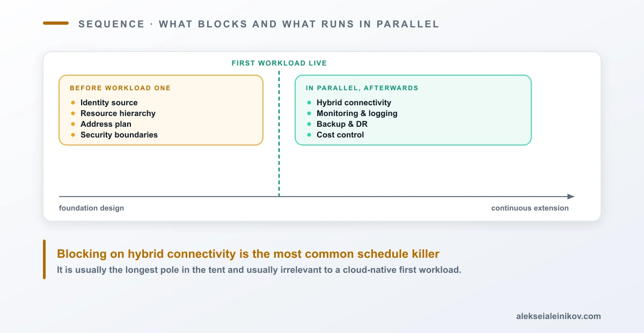Open the alekseialeinikov.com link
Image resolution: width=644 pixels, height=333 pixels.
[x=558, y=316]
